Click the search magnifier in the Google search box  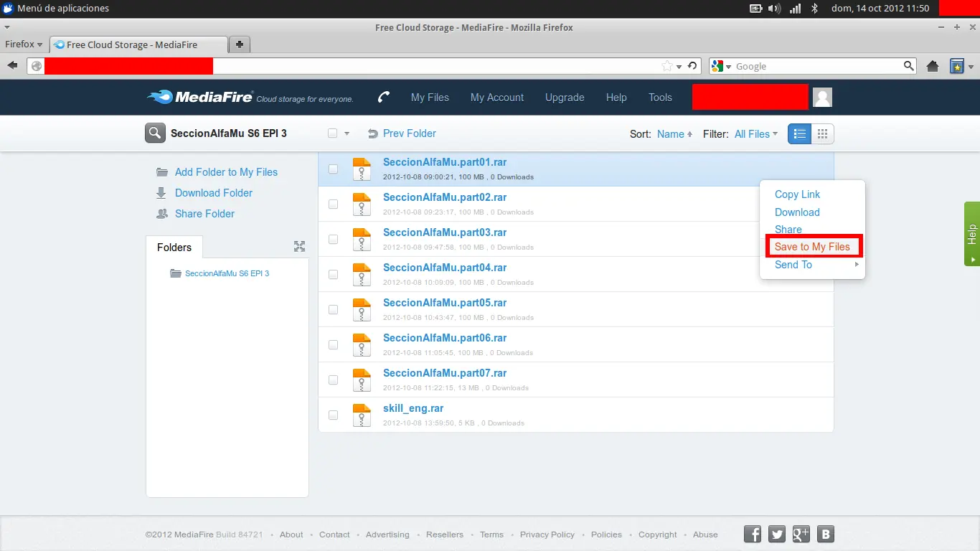click(909, 66)
